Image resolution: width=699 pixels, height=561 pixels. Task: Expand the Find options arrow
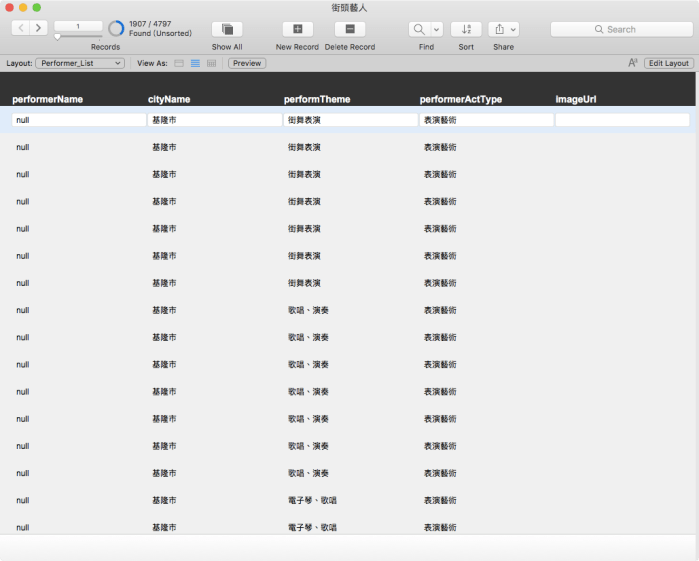(x=437, y=29)
